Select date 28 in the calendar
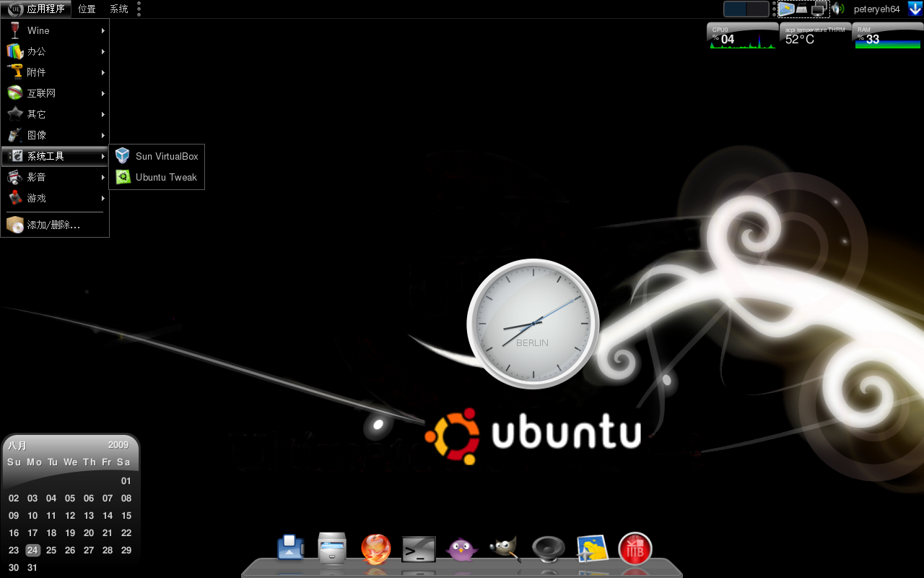The image size is (924, 578). pos(108,550)
